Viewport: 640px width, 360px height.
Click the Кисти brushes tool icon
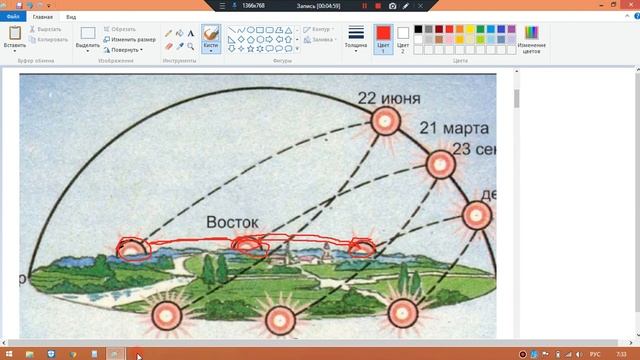coord(211,33)
